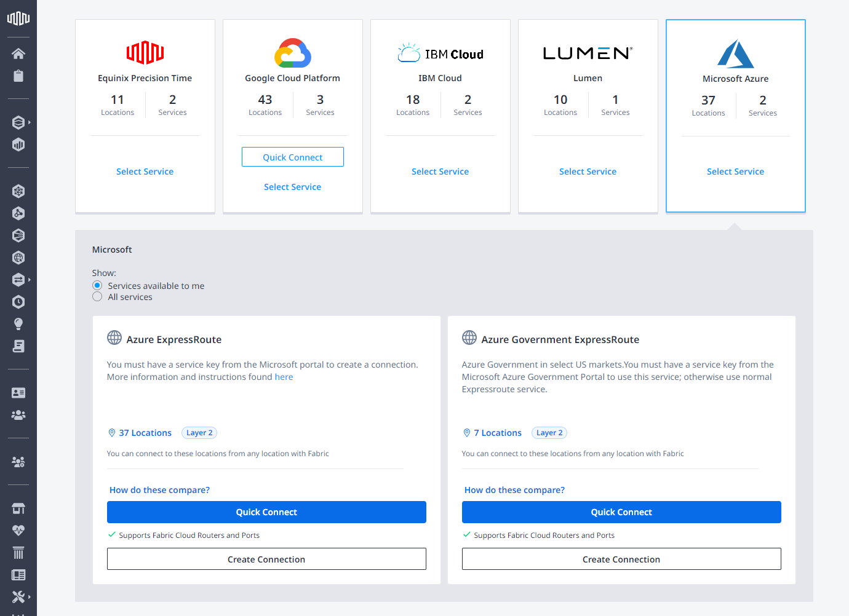
Task: Click '10 Locations' on Lumen card
Action: (560, 105)
